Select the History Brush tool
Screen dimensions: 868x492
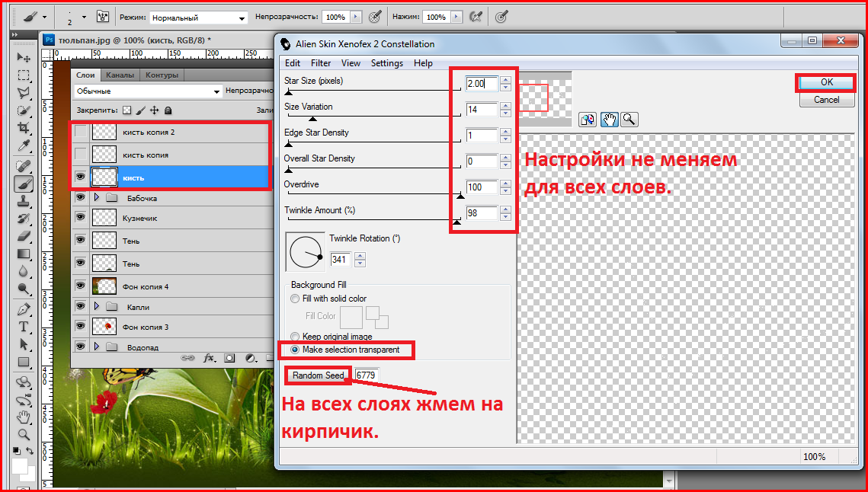pyautogui.click(x=24, y=219)
